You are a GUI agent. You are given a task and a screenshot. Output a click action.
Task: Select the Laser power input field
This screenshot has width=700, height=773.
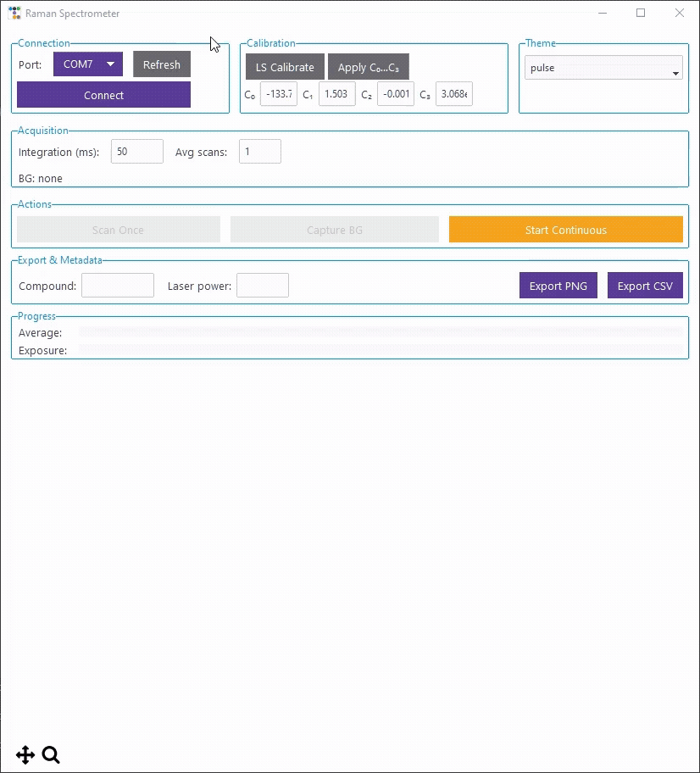(263, 286)
